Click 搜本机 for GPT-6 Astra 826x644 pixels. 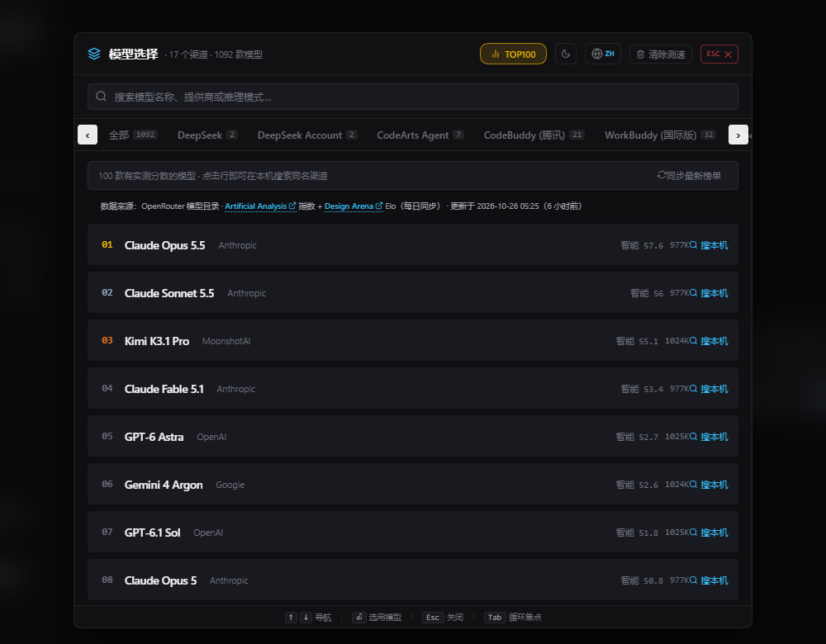pos(709,437)
